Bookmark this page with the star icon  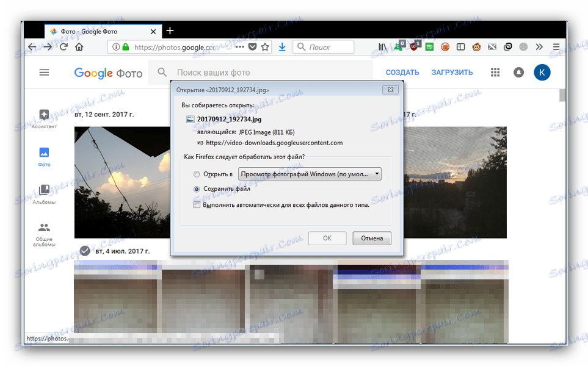265,47
